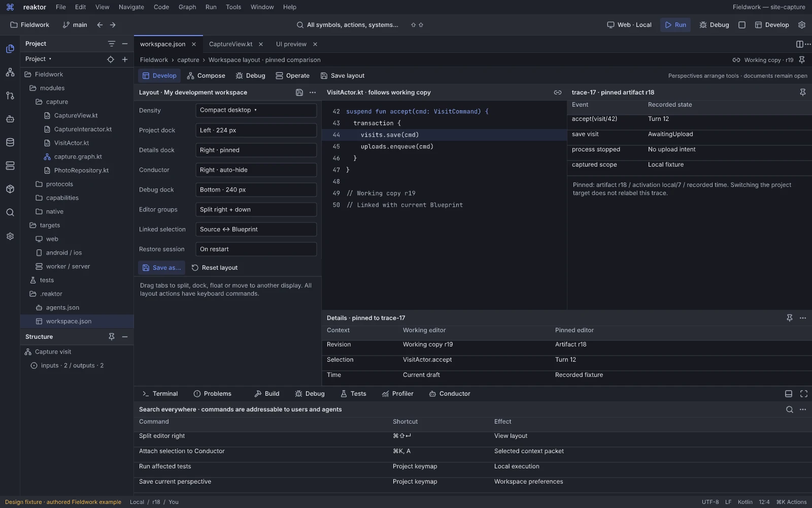812x508 pixels.
Task: Click the Run button
Action: (675, 25)
